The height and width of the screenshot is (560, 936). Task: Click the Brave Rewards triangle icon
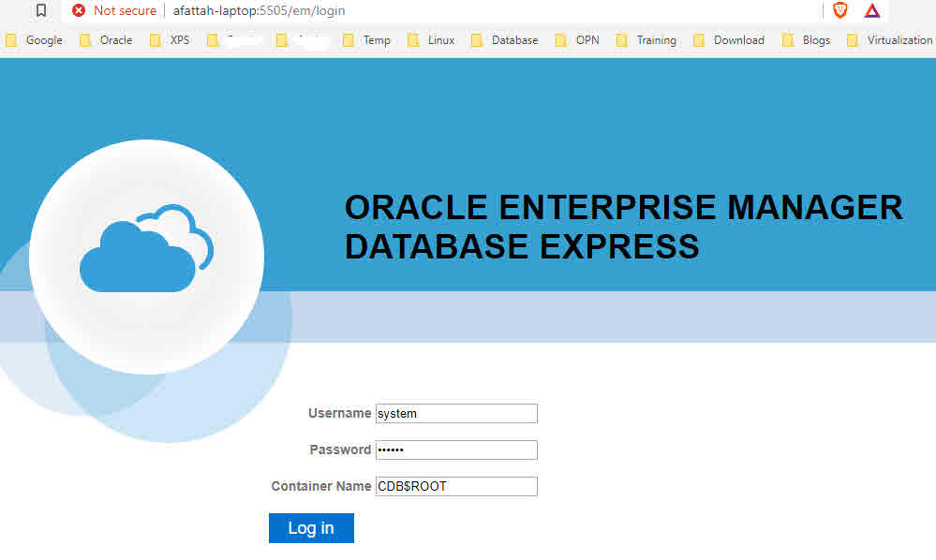pos(872,10)
